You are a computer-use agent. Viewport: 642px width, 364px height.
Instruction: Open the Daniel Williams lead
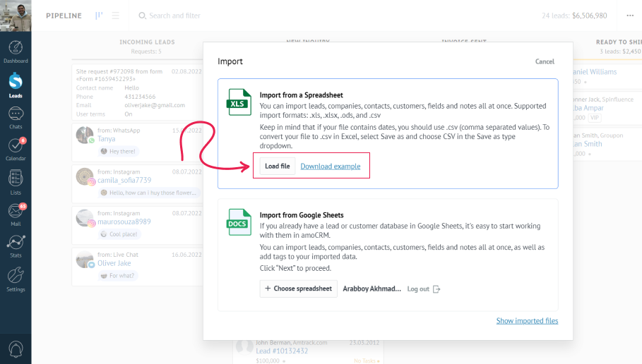(595, 71)
